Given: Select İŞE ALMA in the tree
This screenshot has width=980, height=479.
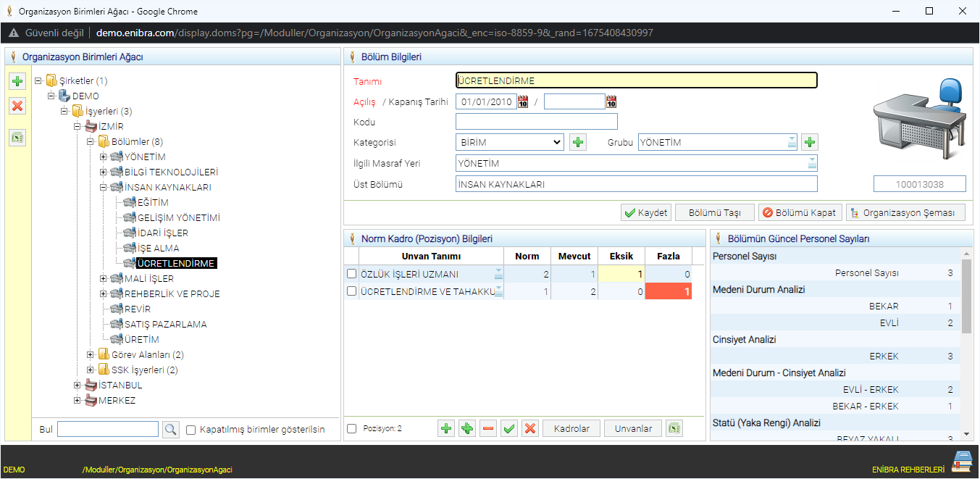Looking at the screenshot, I should (x=158, y=249).
